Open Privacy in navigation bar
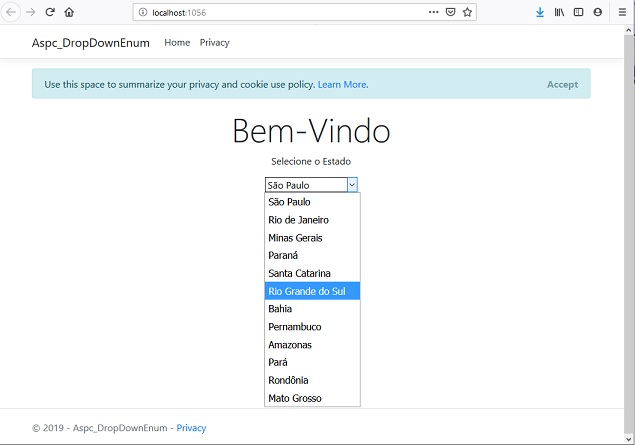 [215, 43]
